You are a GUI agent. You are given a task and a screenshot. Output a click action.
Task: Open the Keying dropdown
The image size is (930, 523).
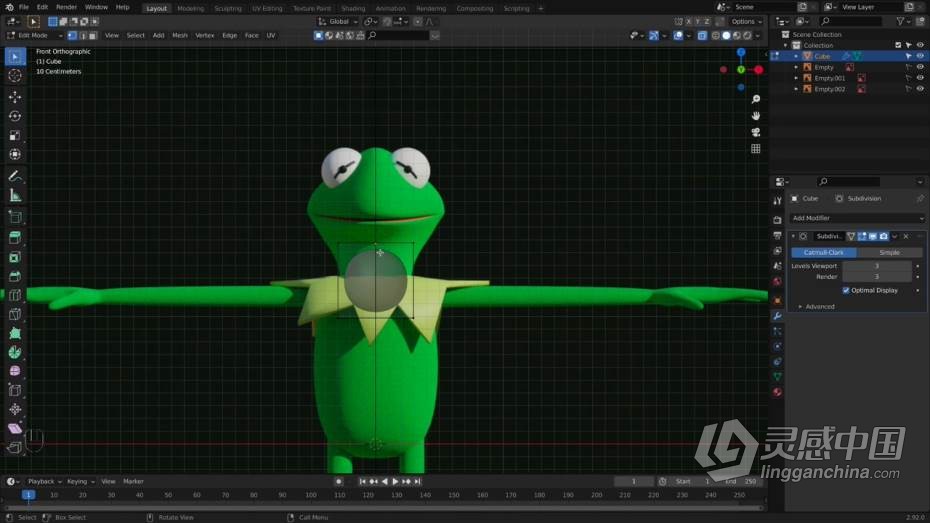tap(80, 481)
